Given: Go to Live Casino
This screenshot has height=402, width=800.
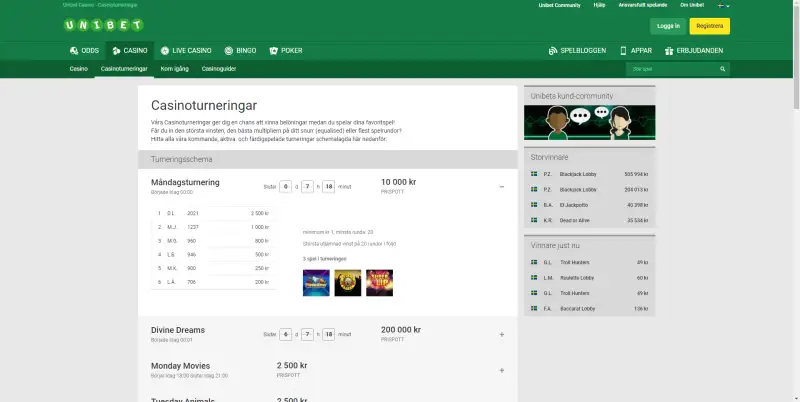Looking at the screenshot, I should pos(186,51).
